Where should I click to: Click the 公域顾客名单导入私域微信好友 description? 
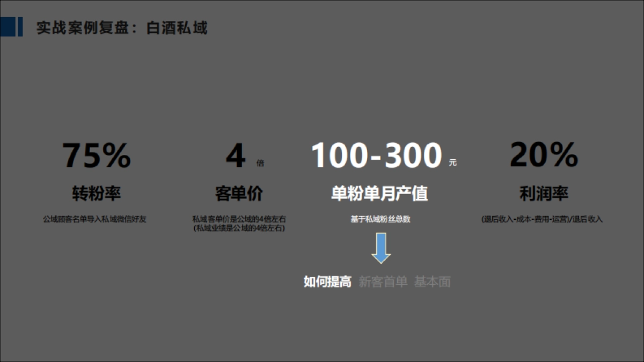[x=94, y=219]
